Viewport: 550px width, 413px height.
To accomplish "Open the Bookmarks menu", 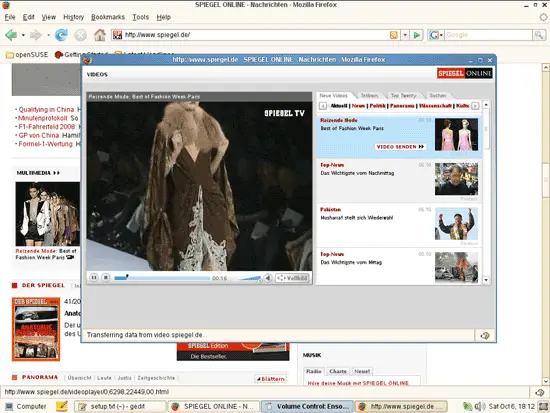I will click(108, 17).
